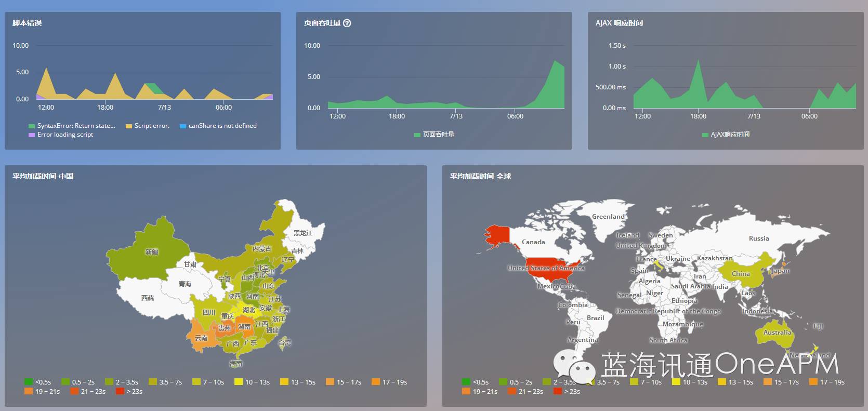Select 吉林 province on China map
The height and width of the screenshot is (411, 868).
click(x=297, y=250)
